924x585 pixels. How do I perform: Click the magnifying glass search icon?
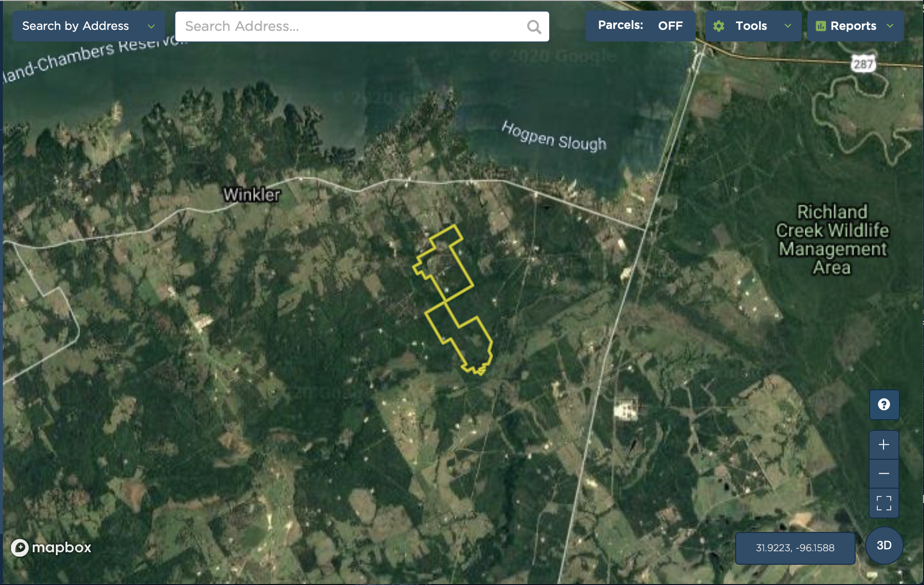point(534,27)
